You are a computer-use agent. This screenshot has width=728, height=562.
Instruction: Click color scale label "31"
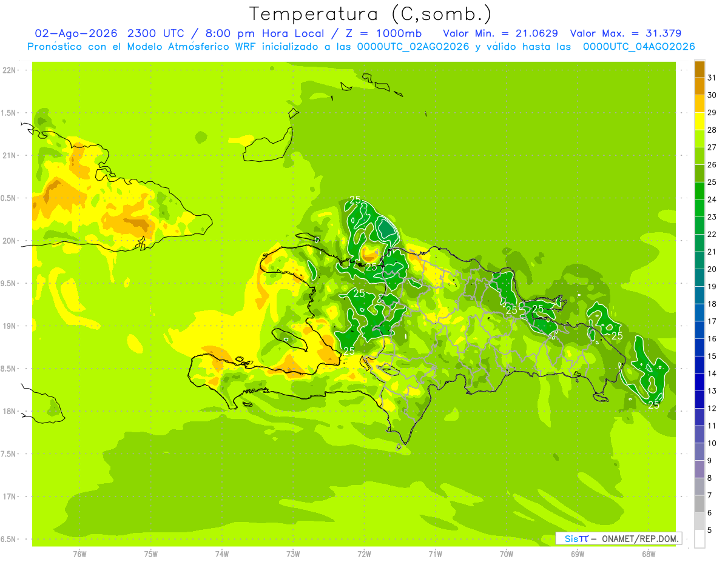point(712,78)
